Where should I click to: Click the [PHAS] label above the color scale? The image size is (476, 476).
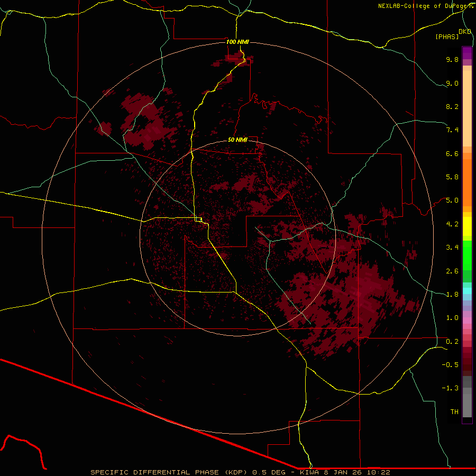(x=447, y=36)
